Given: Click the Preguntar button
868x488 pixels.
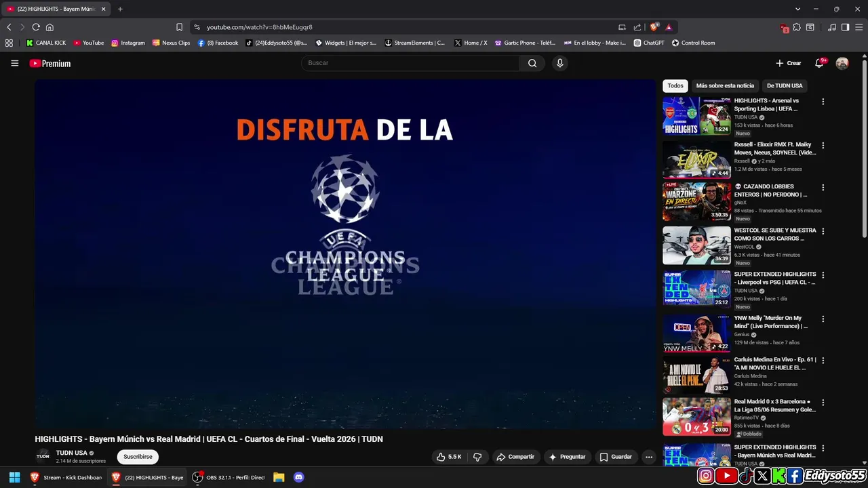Looking at the screenshot, I should pos(567,457).
